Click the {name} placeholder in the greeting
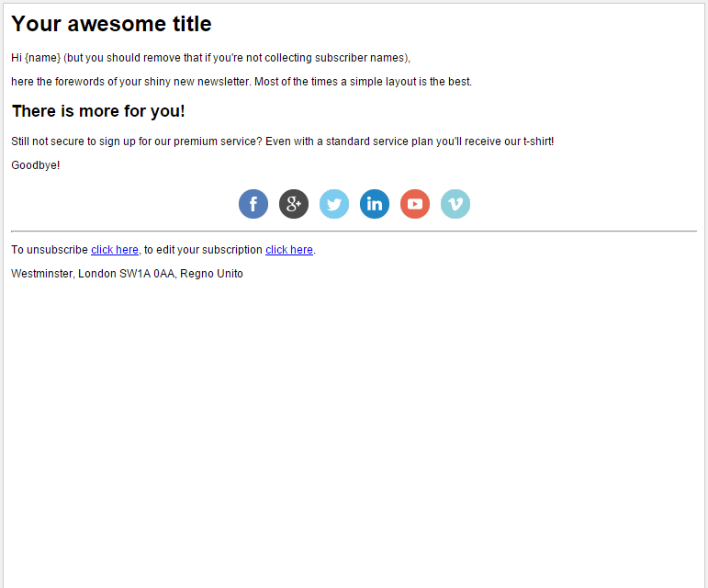 point(43,58)
